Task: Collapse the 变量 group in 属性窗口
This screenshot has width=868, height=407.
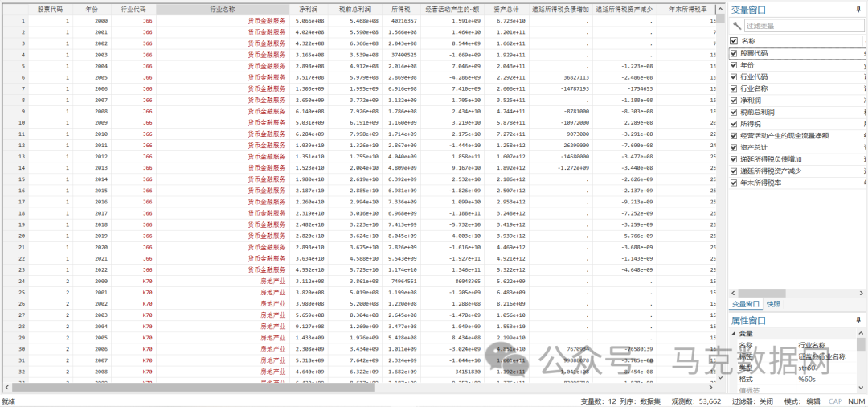Action: pyautogui.click(x=735, y=333)
